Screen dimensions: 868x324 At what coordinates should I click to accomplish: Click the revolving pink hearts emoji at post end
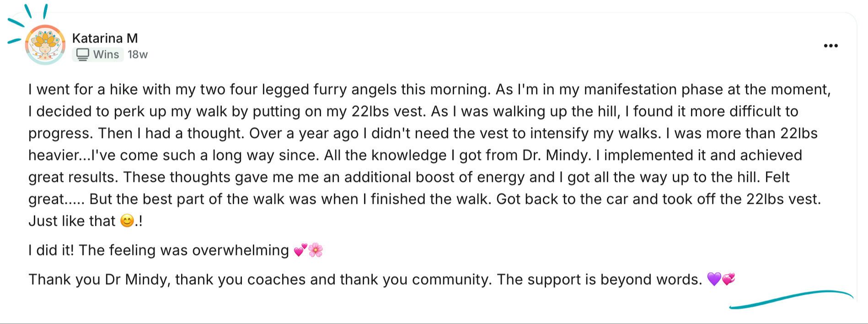pyautogui.click(x=729, y=279)
